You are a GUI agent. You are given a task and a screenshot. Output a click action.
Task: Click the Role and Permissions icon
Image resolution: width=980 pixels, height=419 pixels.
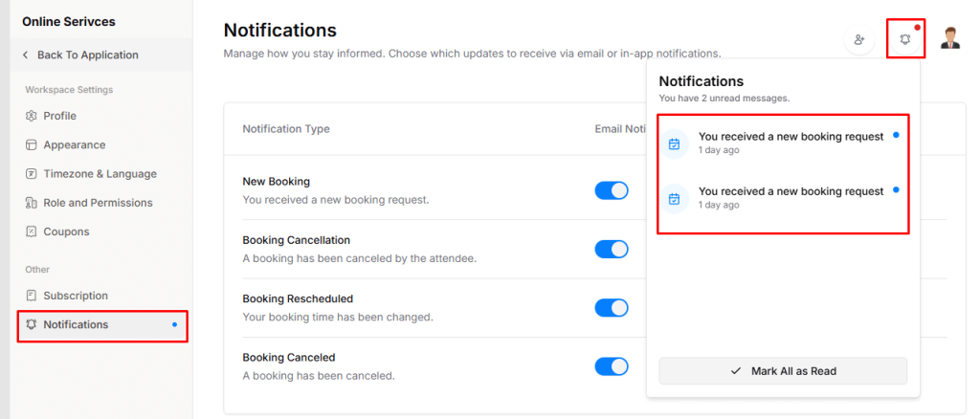(x=32, y=203)
